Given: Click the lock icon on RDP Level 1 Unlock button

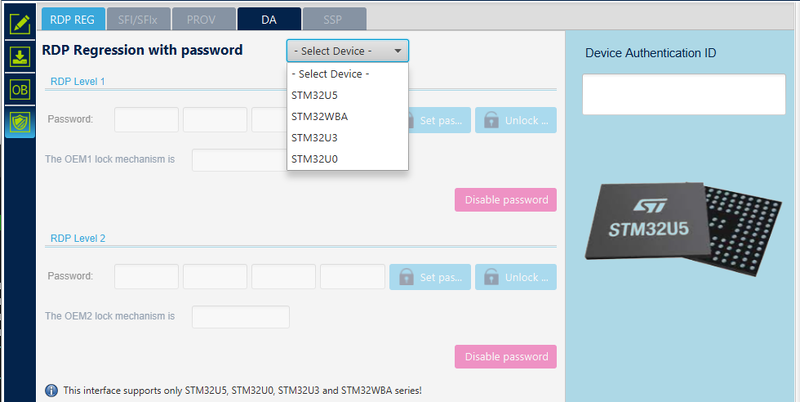Looking at the screenshot, I should pos(491,120).
